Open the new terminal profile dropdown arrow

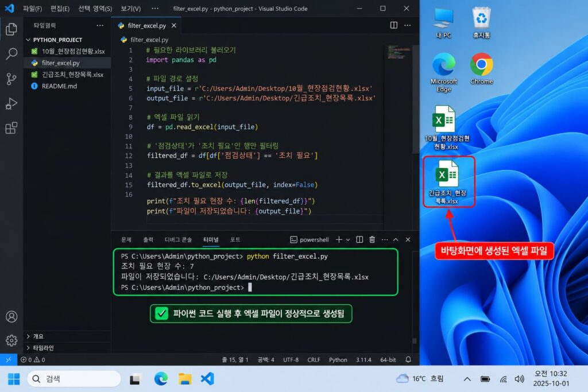click(348, 239)
